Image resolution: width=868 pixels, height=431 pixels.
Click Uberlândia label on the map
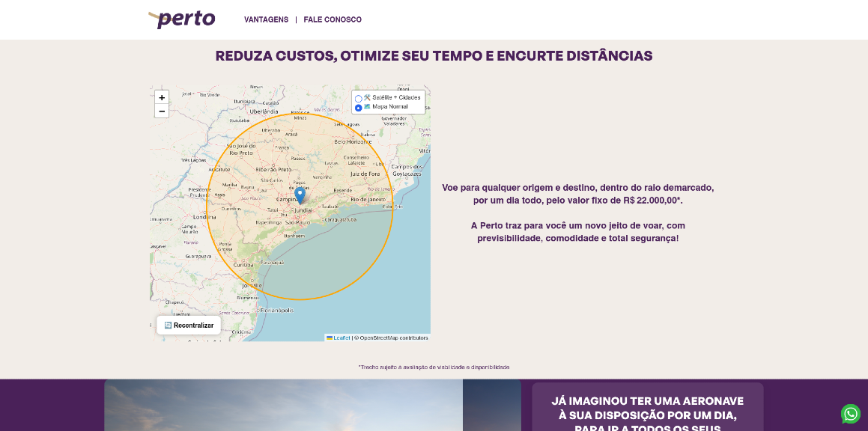tap(264, 111)
